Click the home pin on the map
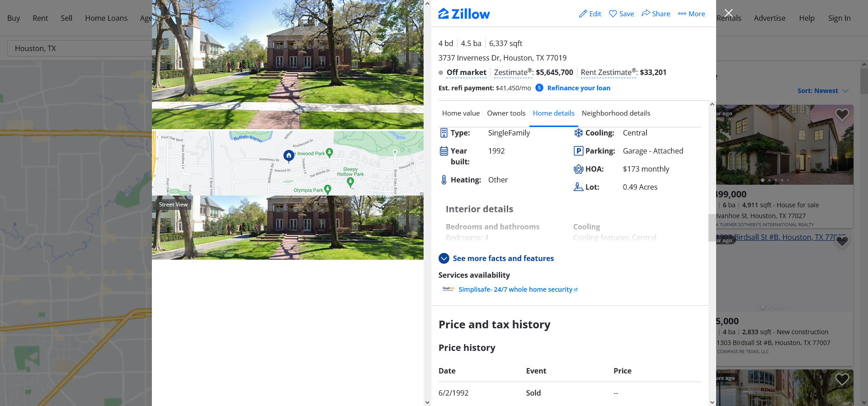This screenshot has width=868, height=406. click(x=289, y=156)
